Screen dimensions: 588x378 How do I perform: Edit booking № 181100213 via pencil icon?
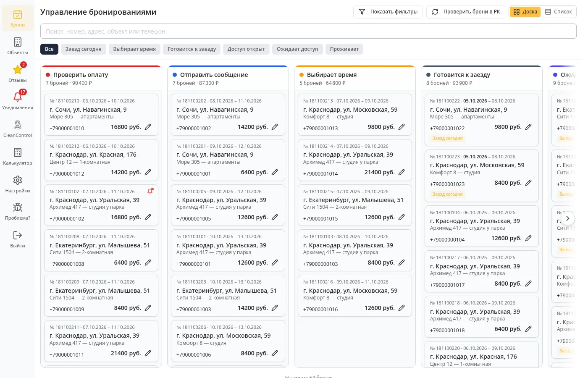click(x=402, y=127)
